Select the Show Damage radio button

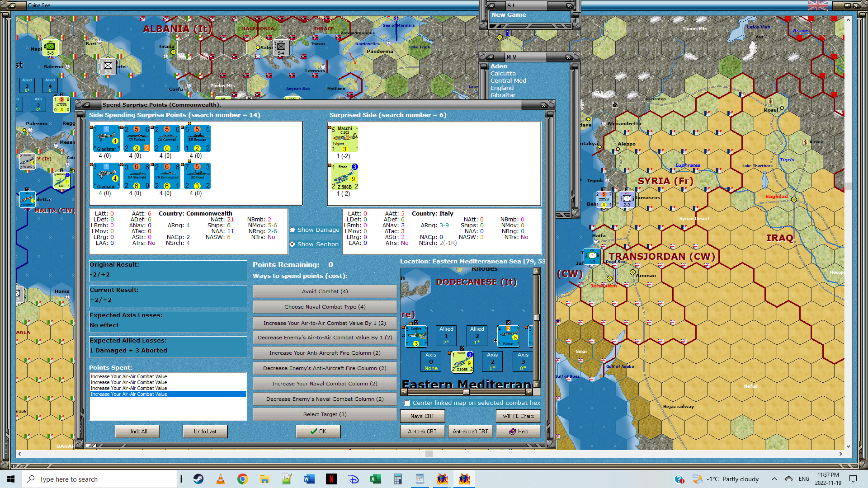(292, 230)
